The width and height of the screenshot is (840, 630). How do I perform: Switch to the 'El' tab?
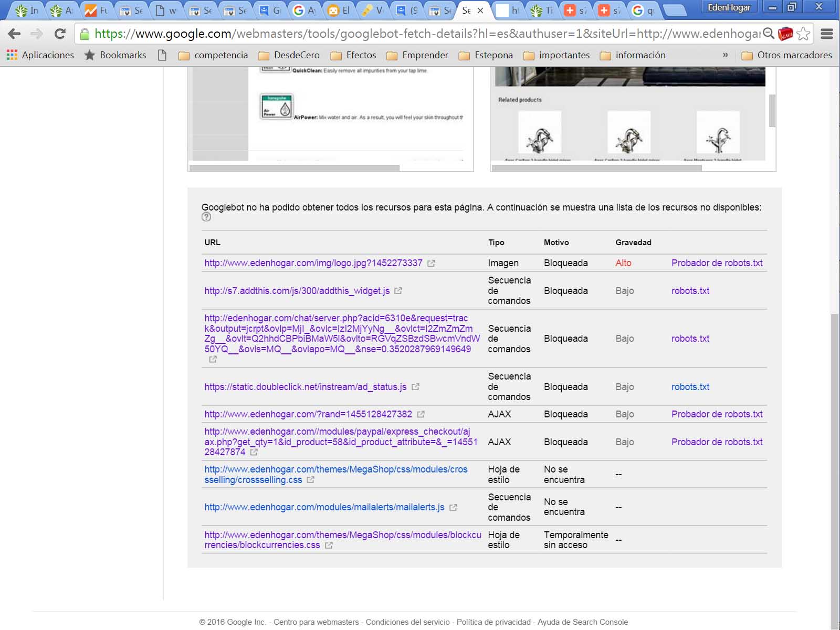339,10
